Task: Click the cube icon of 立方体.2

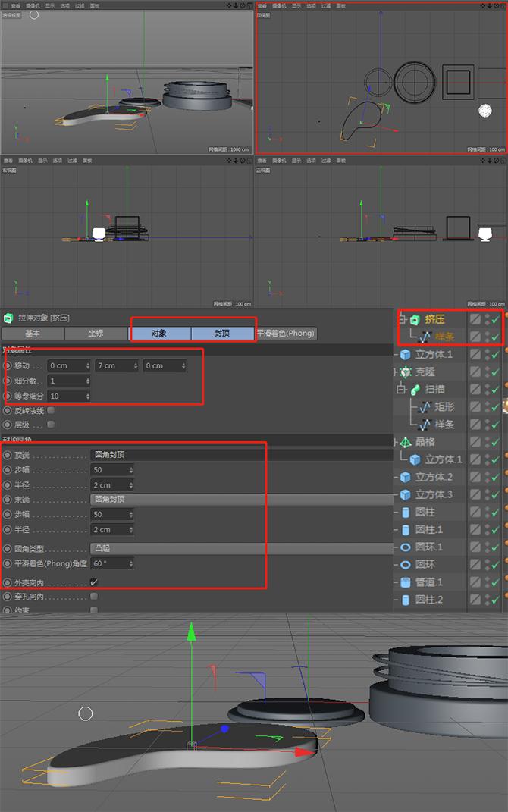Action: tap(405, 477)
